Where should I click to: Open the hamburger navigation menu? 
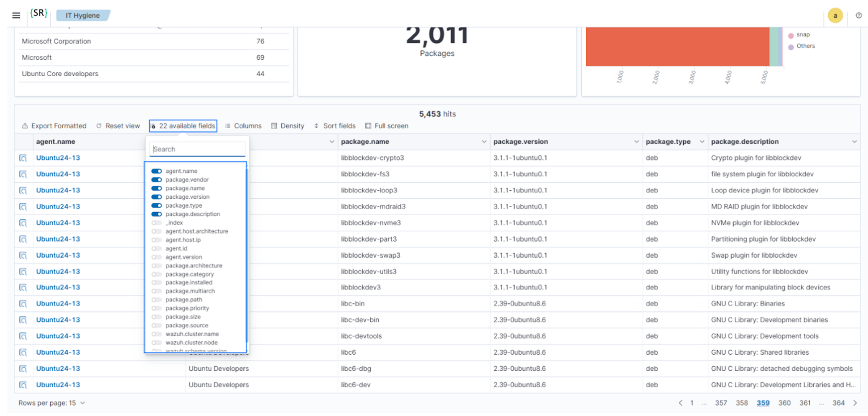coord(16,15)
